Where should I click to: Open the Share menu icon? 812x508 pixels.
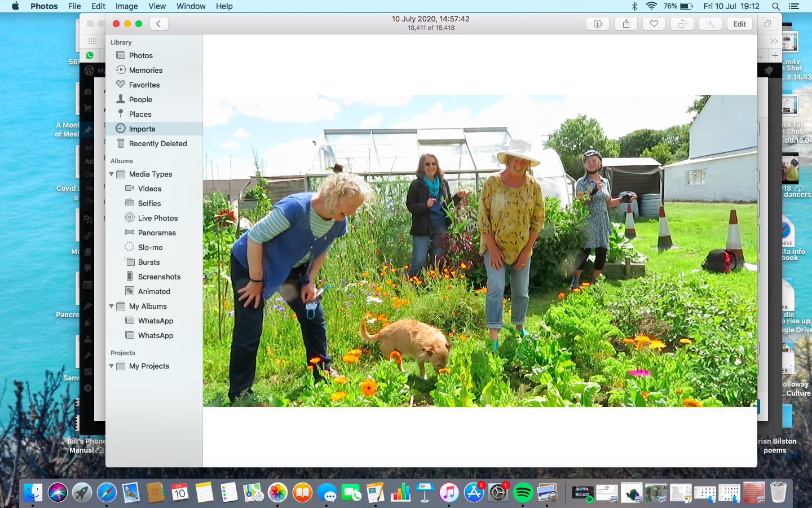pos(626,24)
